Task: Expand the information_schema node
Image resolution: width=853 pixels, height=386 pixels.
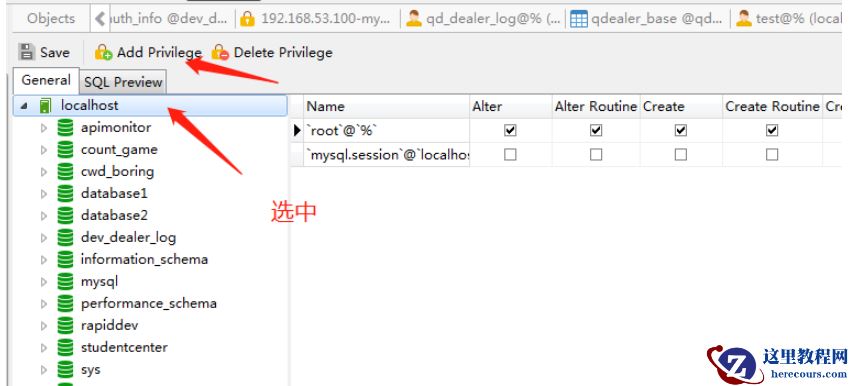Action: point(44,260)
